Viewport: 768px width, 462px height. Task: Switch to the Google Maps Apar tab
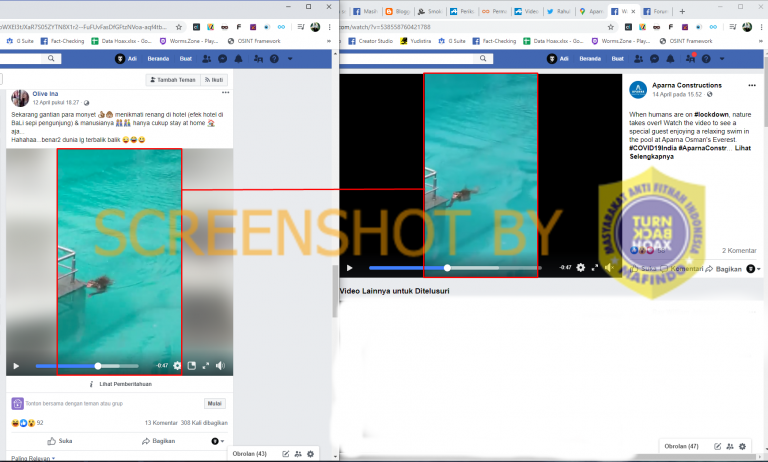(590, 11)
